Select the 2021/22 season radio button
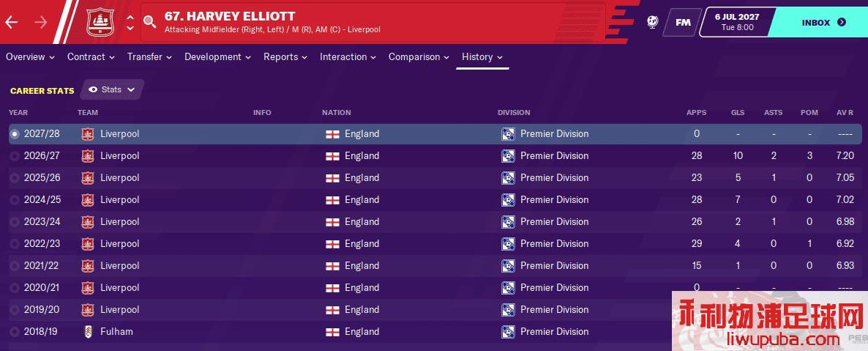The height and width of the screenshot is (351, 868). coord(15,266)
